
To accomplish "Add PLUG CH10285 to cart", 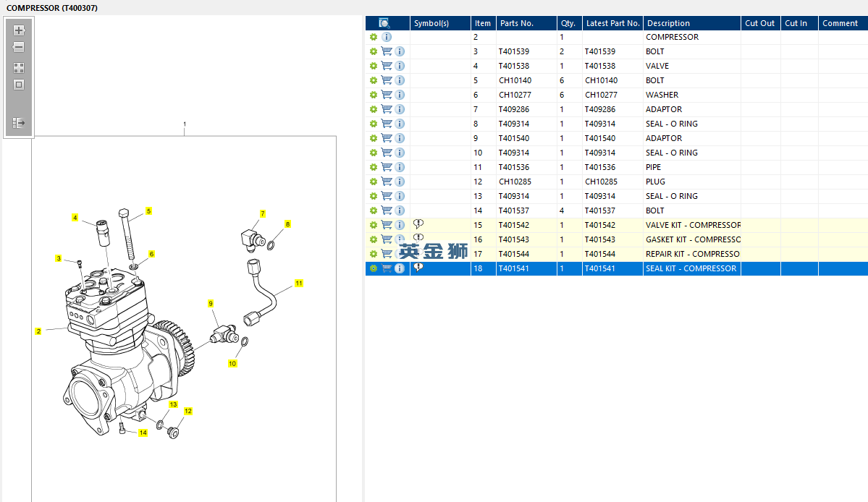I will [x=387, y=182].
